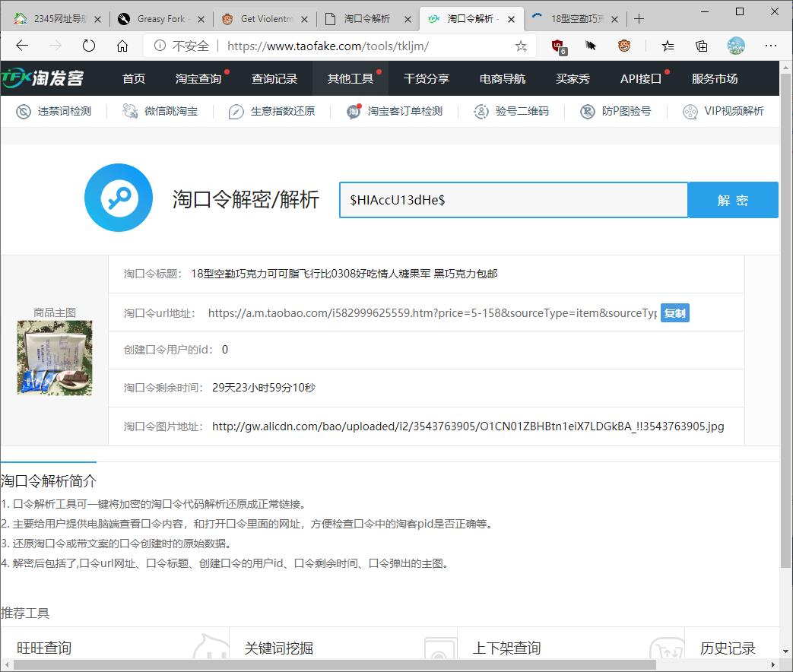
Task: Open the 其他工具 menu
Action: (350, 78)
